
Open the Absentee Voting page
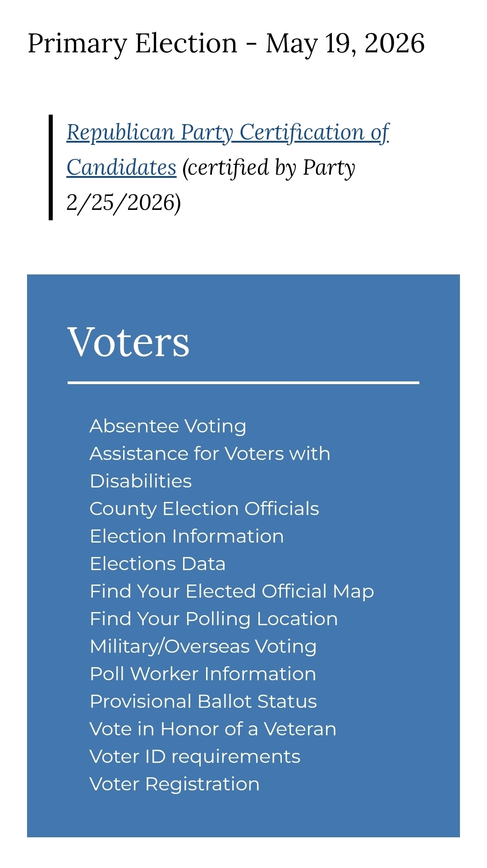pos(168,426)
